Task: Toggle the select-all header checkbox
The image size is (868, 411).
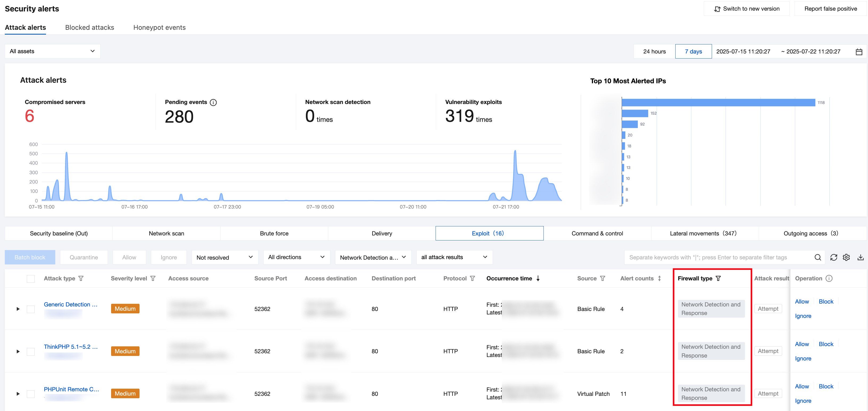Action: (31, 279)
